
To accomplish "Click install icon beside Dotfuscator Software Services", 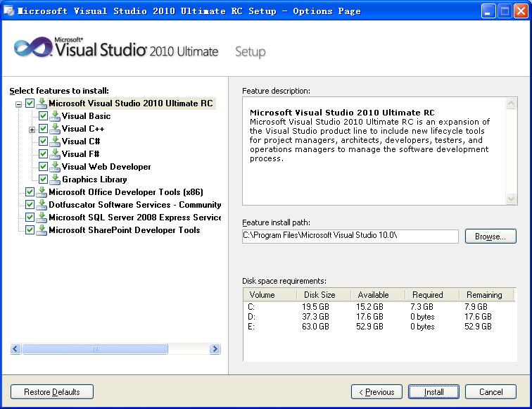I will coord(42,205).
